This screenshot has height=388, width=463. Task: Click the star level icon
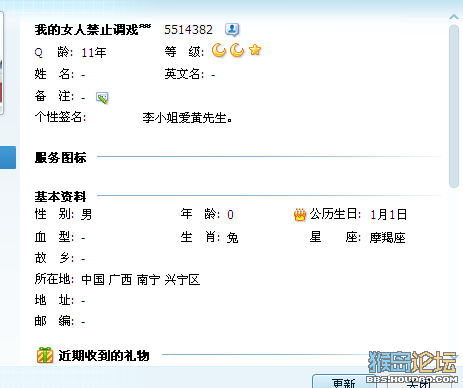[255, 50]
